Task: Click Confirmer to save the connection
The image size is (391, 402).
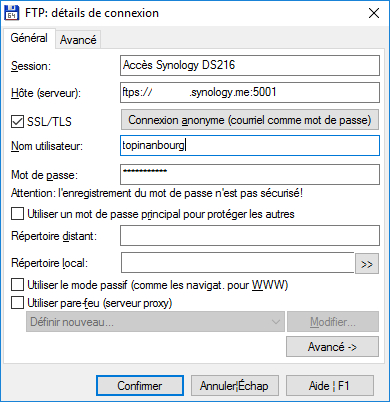Action: click(x=140, y=386)
